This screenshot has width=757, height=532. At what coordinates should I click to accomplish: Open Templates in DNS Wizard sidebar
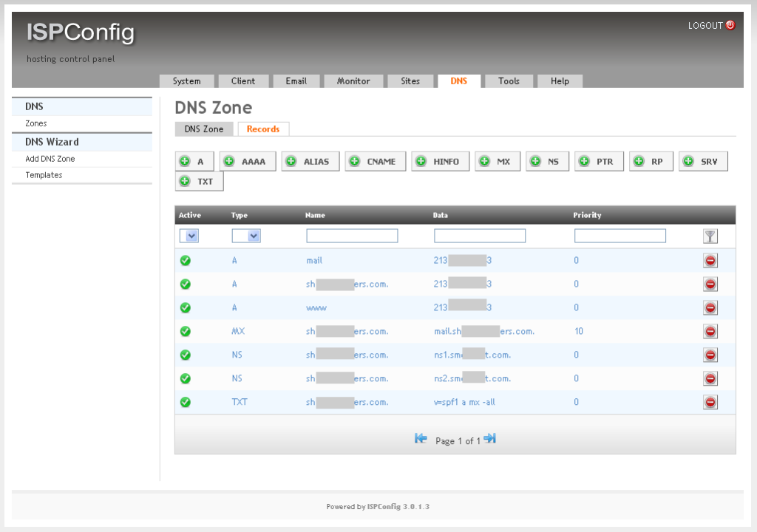click(x=44, y=175)
